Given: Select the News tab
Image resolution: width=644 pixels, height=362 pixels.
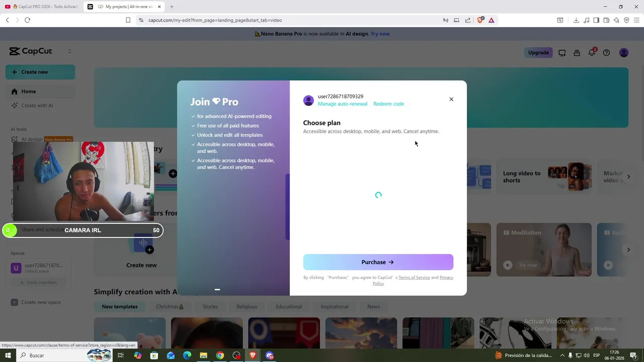Looking at the screenshot, I should pyautogui.click(x=373, y=307).
